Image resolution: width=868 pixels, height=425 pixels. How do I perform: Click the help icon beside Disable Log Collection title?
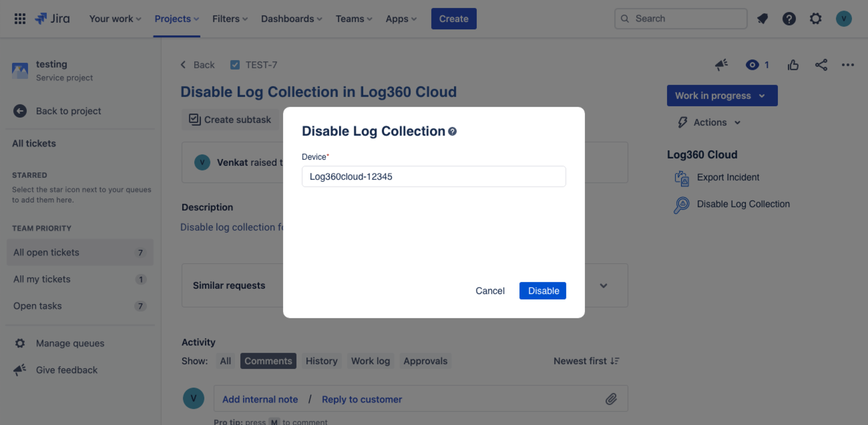click(452, 131)
